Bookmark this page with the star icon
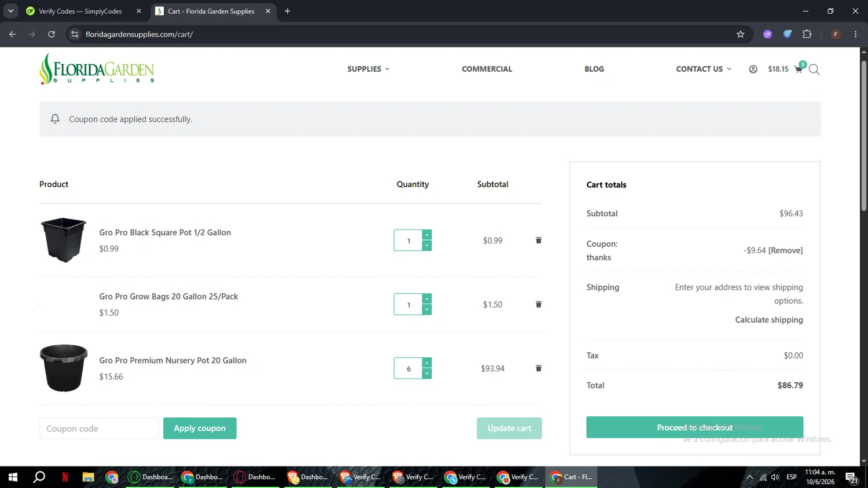868x488 pixels. pos(740,34)
